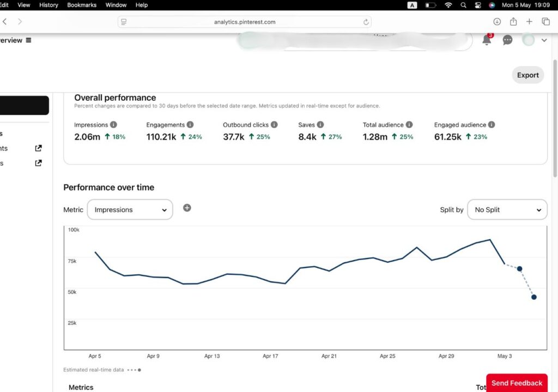Open the notifications bell icon
The height and width of the screenshot is (392, 558).
(x=487, y=40)
